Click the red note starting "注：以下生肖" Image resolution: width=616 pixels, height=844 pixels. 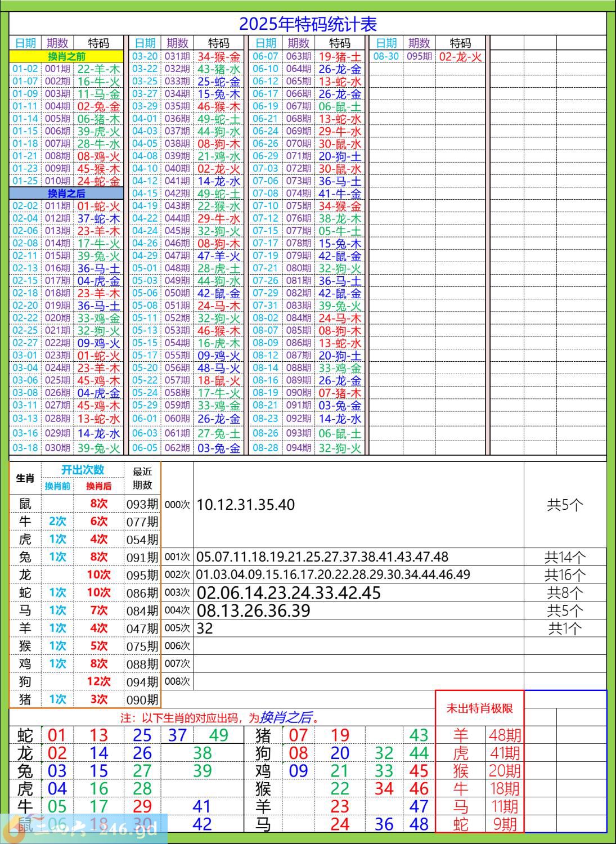pyautogui.click(x=223, y=718)
